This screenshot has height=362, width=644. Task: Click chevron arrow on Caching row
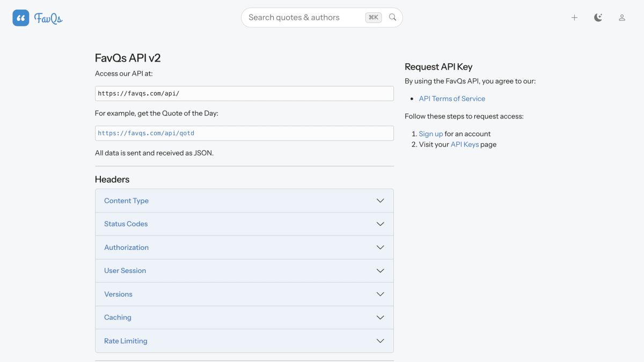380,317
